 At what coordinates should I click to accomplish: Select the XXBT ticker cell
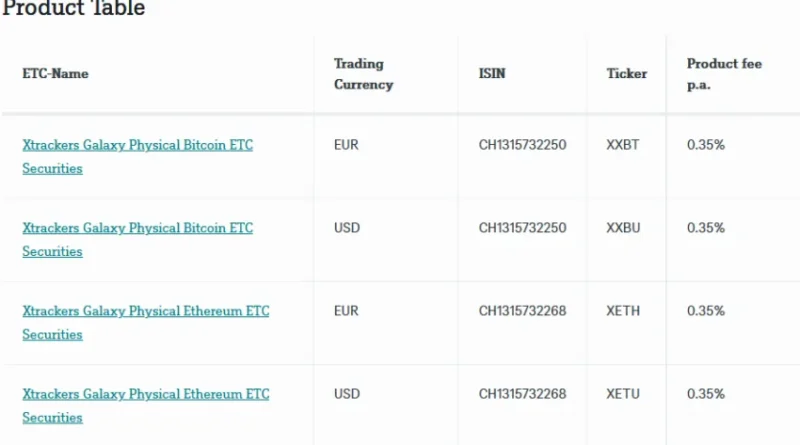(x=622, y=145)
